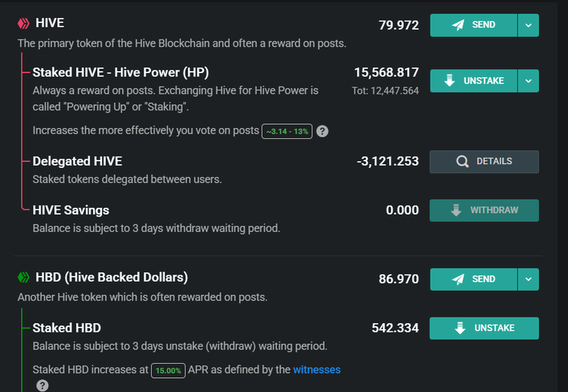Click magnifier icon in Details button

pyautogui.click(x=462, y=161)
